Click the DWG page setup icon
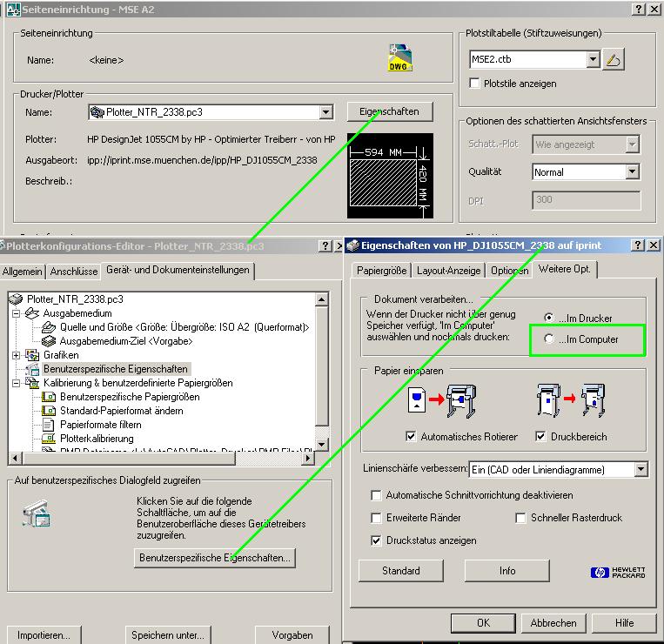 (x=399, y=57)
